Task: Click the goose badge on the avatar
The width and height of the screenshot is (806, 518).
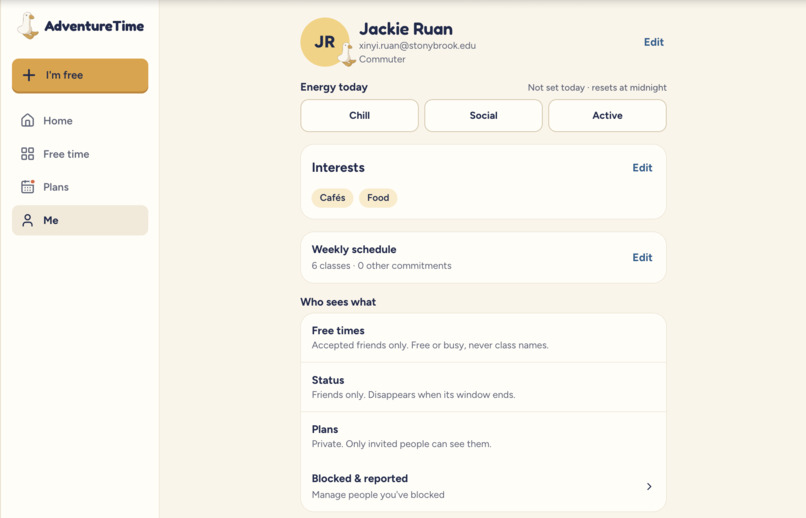Action: tap(348, 56)
